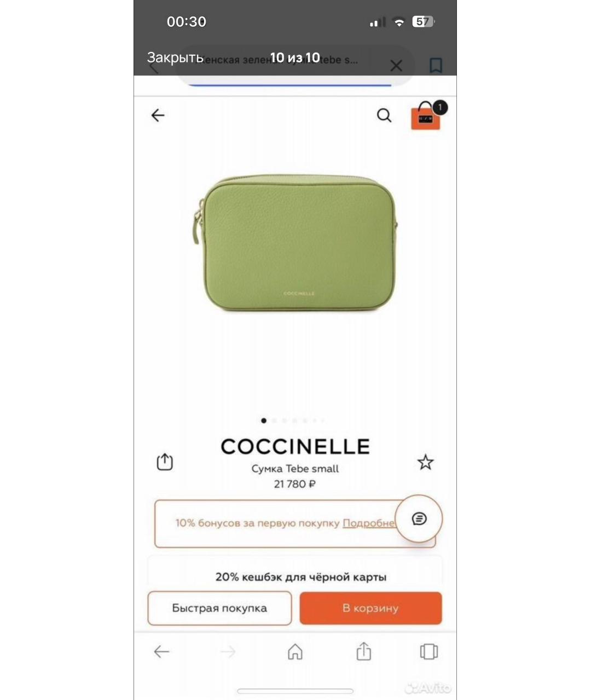Tap 20% кешбэк для чёрной карты banner
The width and height of the screenshot is (591, 700).
pyautogui.click(x=301, y=577)
